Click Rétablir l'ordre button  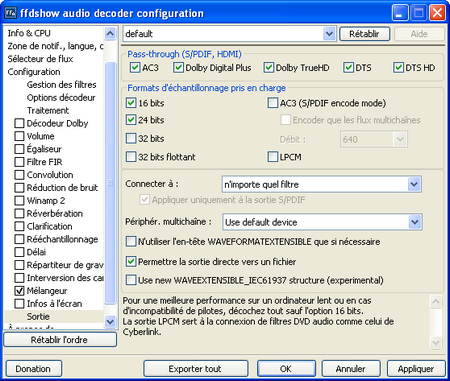(60, 340)
